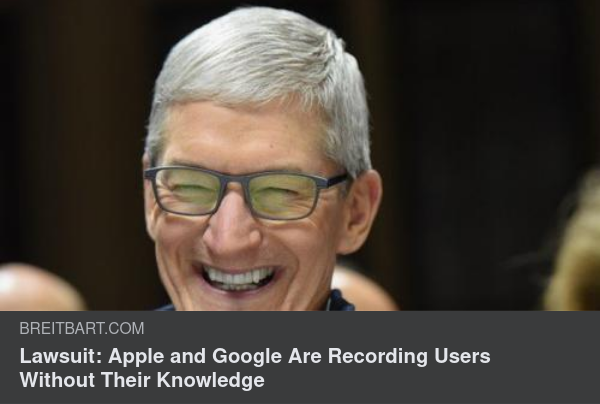
Task: Click the BREITBART.COM source label
Action: pyautogui.click(x=82, y=328)
